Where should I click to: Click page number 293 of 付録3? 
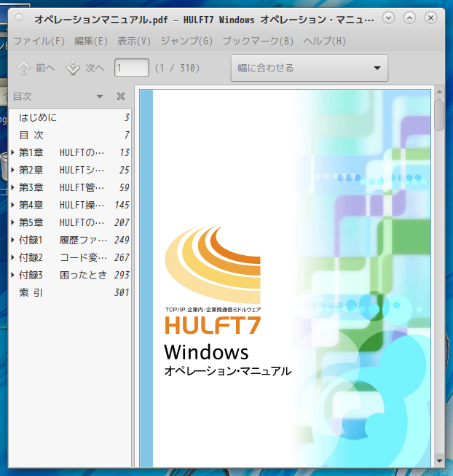122,275
